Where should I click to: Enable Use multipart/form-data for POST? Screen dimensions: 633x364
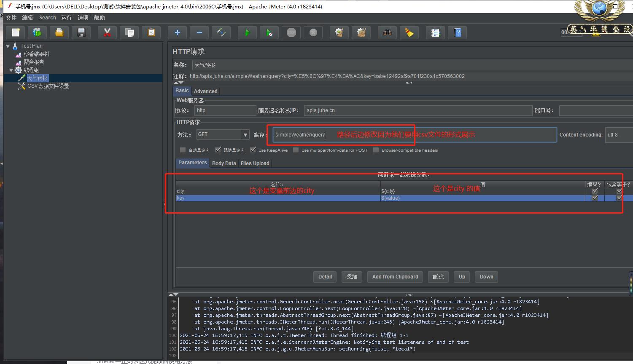[296, 150]
